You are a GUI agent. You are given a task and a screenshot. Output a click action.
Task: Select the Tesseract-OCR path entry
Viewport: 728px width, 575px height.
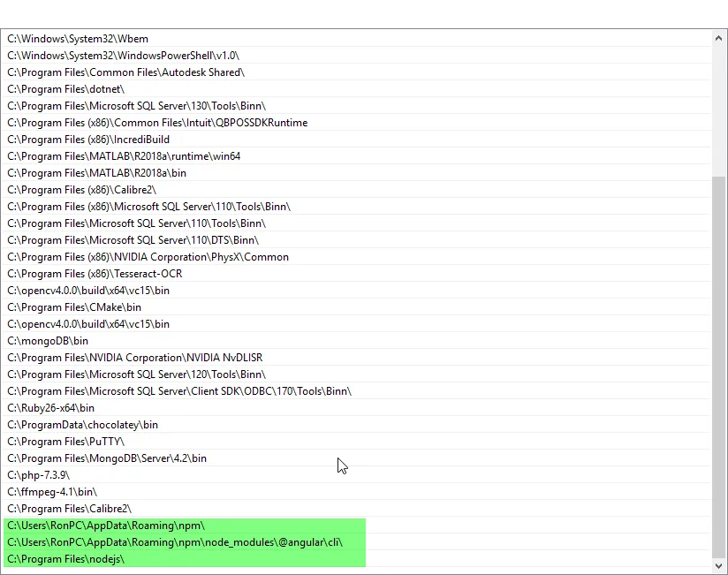[x=357, y=274]
